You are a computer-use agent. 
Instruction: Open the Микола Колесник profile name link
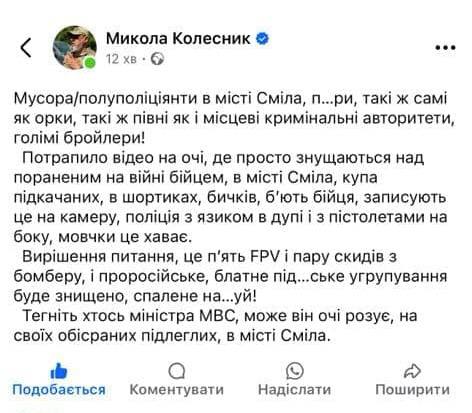click(178, 39)
